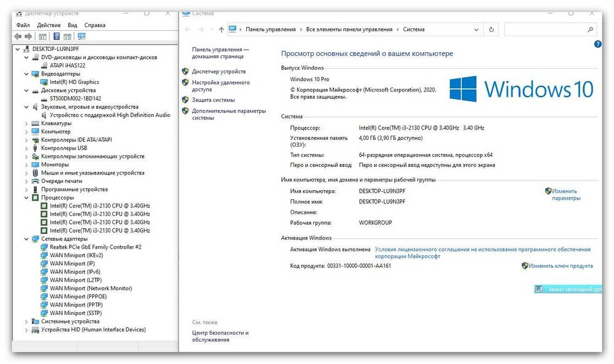Select Контроллеры IDE ATA/ATAPI category

pyautogui.click(x=77, y=140)
